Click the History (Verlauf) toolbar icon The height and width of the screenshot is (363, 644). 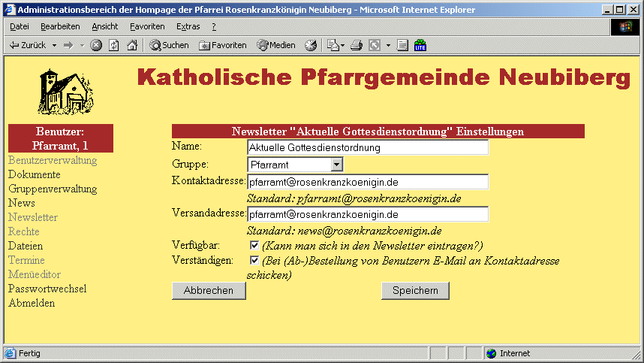pyautogui.click(x=311, y=45)
